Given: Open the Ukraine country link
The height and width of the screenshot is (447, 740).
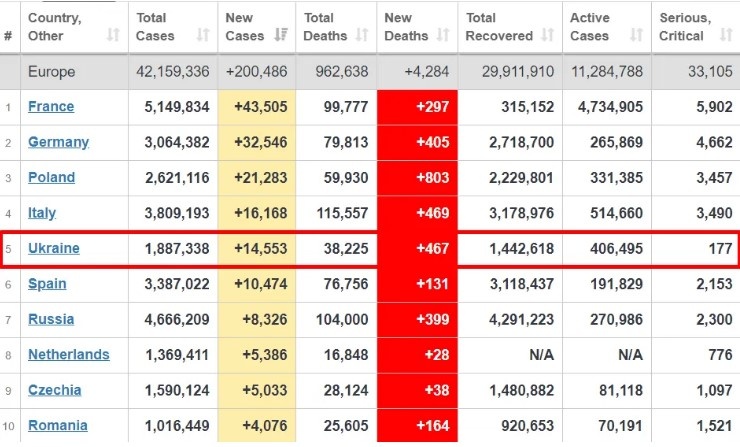Looking at the screenshot, I should (x=54, y=248).
